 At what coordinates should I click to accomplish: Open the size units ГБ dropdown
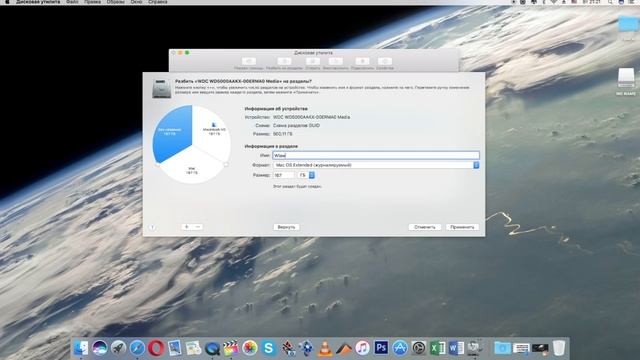click(306, 175)
